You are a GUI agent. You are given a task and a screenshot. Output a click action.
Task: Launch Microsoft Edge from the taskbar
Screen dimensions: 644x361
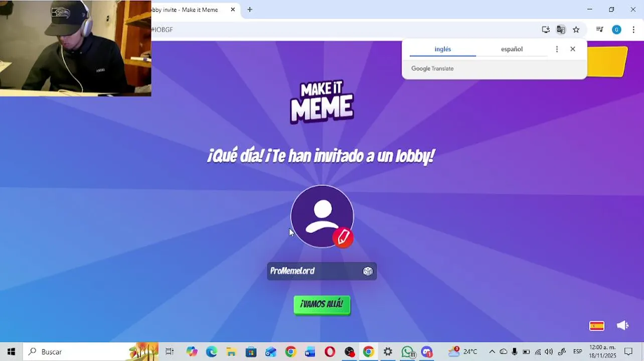(211, 351)
